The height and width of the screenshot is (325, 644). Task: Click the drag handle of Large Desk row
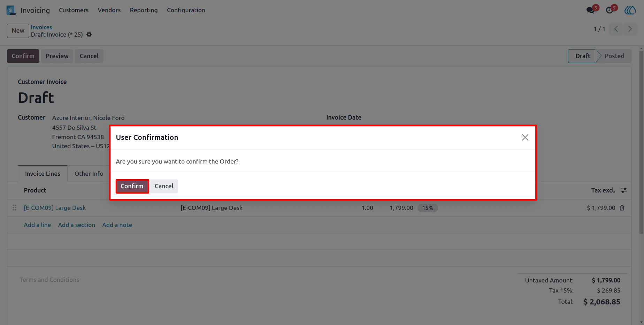pyautogui.click(x=15, y=208)
